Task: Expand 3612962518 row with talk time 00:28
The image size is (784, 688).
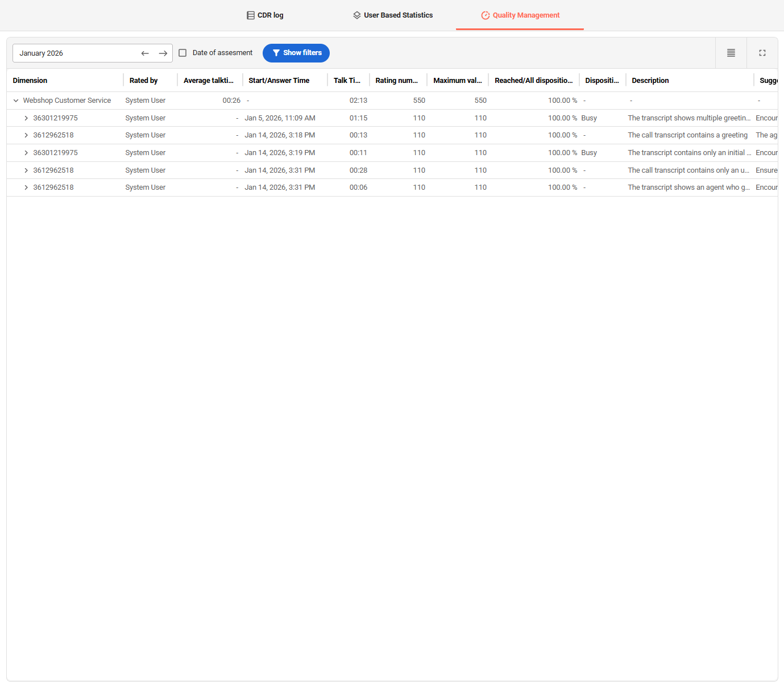Action: [26, 170]
